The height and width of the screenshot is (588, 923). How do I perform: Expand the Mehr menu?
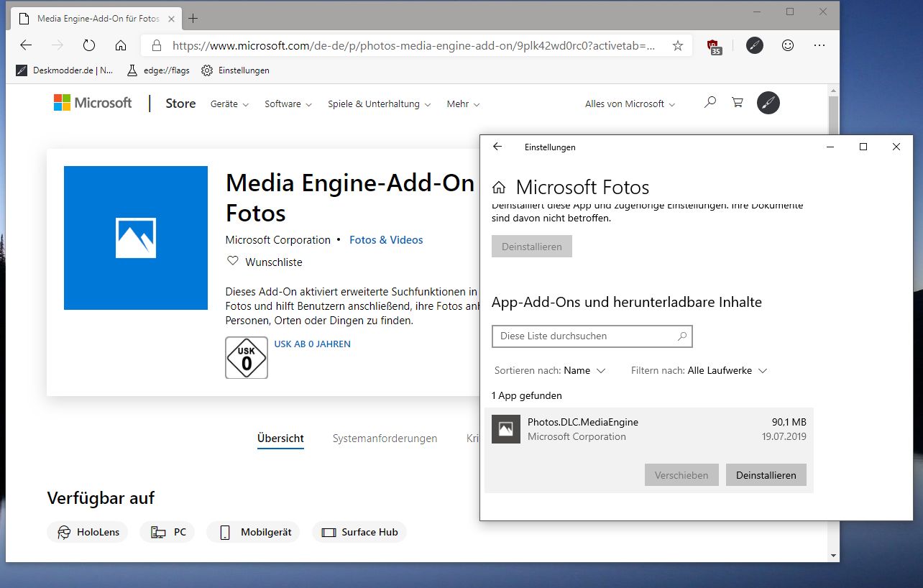tap(463, 104)
